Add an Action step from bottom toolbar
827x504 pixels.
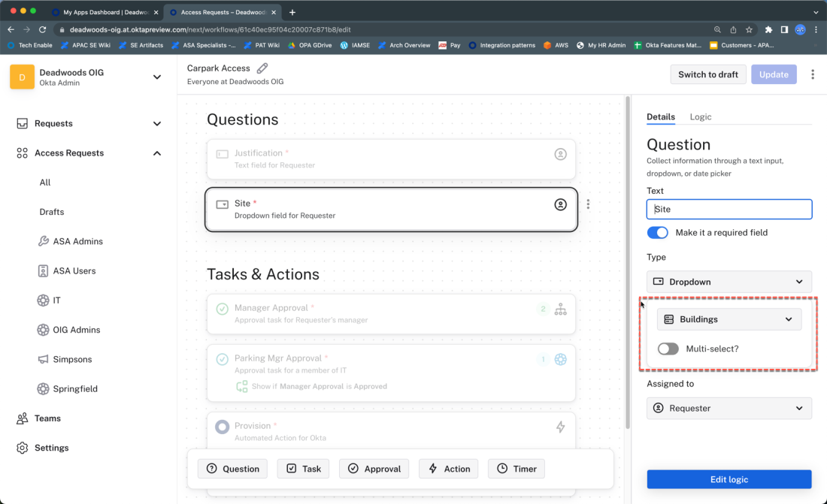click(x=448, y=469)
